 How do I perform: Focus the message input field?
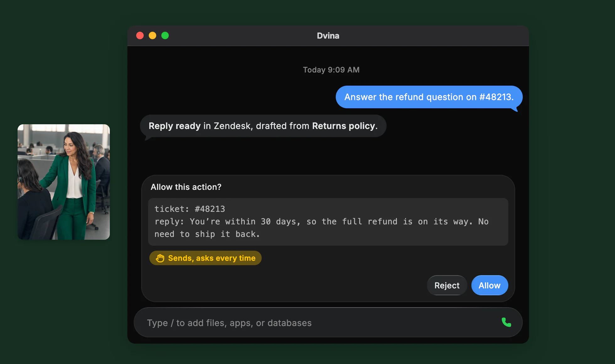coord(328,323)
